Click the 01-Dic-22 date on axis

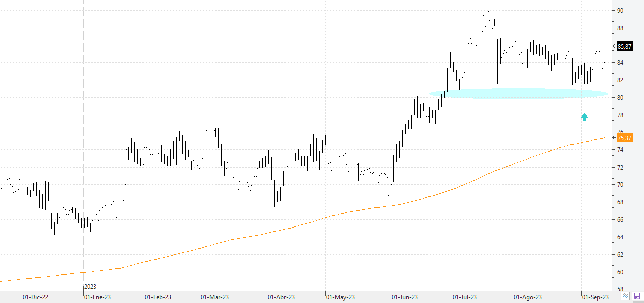coord(35,297)
